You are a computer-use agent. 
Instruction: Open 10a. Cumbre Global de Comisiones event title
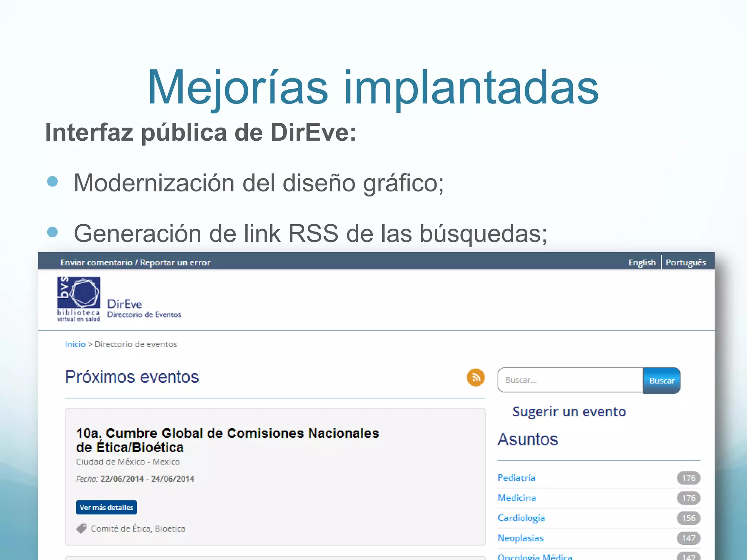click(x=227, y=440)
